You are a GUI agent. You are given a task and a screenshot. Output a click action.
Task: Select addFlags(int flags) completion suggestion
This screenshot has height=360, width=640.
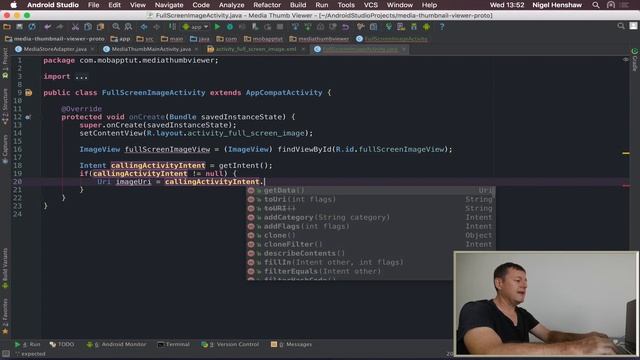pos(371,227)
